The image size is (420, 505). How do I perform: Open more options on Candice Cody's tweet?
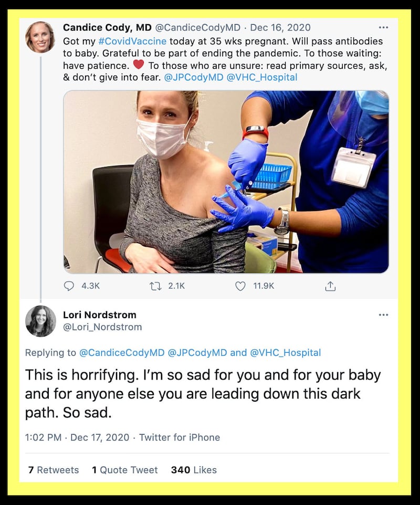point(383,27)
